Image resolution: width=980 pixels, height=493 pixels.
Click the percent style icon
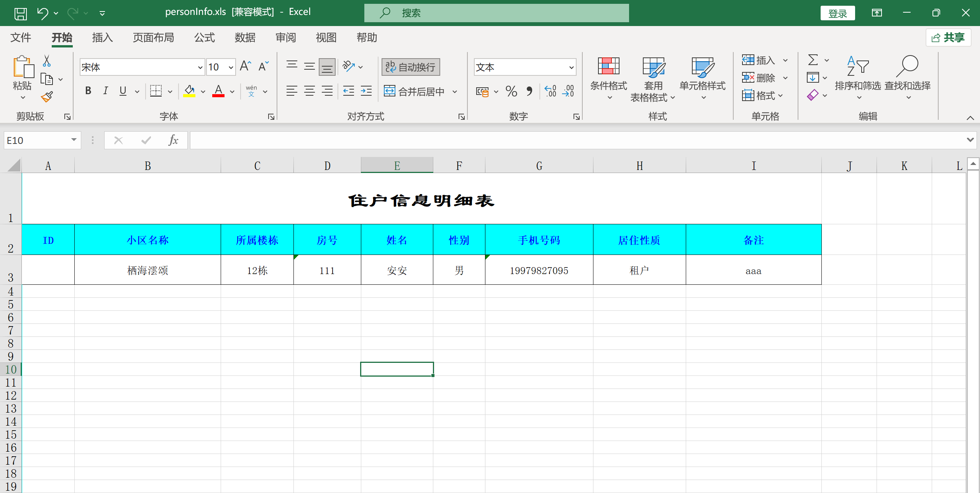click(511, 91)
